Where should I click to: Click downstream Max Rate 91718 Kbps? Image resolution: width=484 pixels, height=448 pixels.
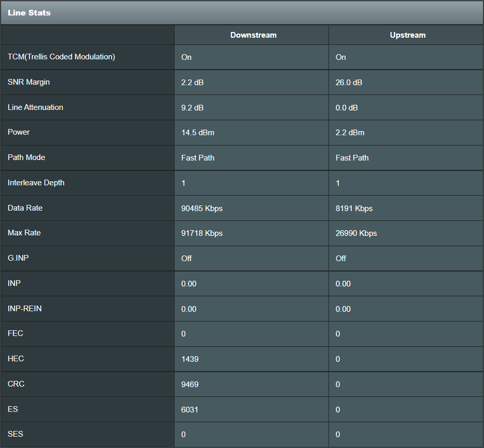(x=202, y=233)
